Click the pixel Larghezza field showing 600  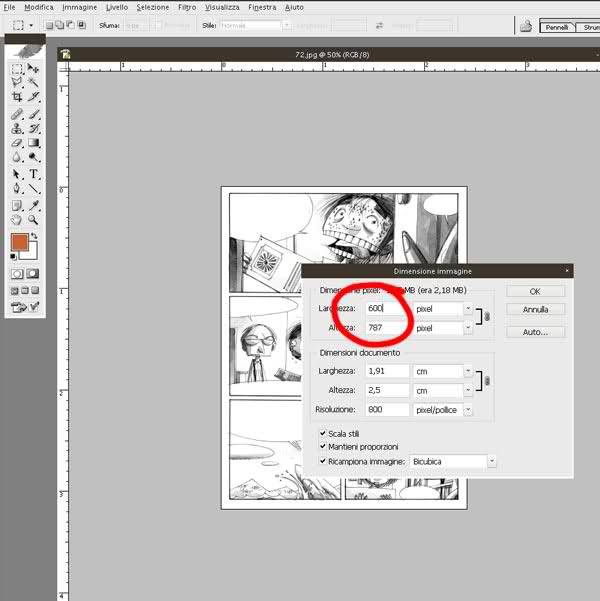388,308
